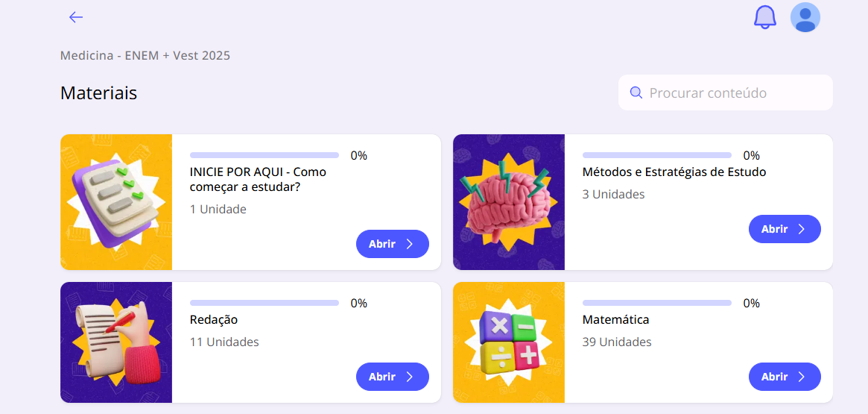The height and width of the screenshot is (414, 868).
Task: Click the Matemática progress bar
Action: (657, 303)
